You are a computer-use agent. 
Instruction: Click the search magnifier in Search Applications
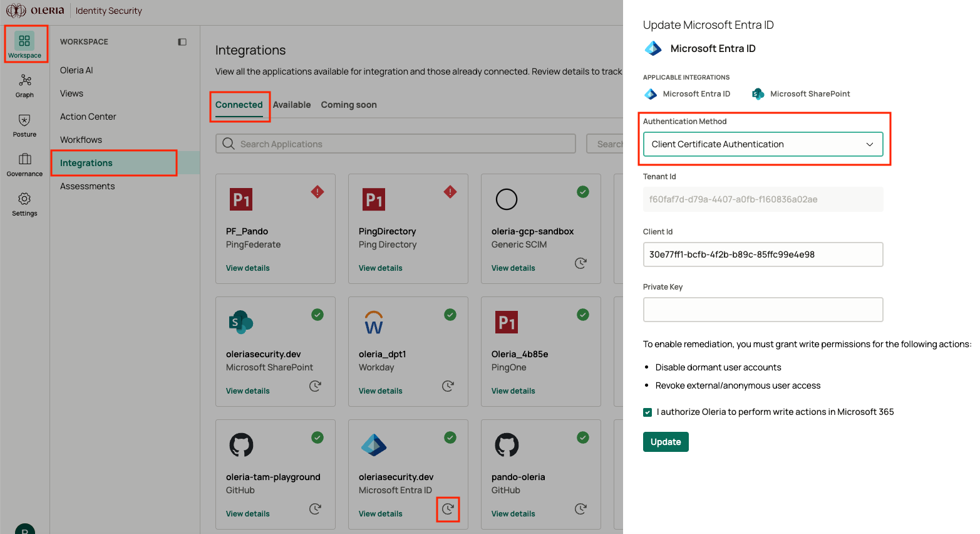(229, 144)
